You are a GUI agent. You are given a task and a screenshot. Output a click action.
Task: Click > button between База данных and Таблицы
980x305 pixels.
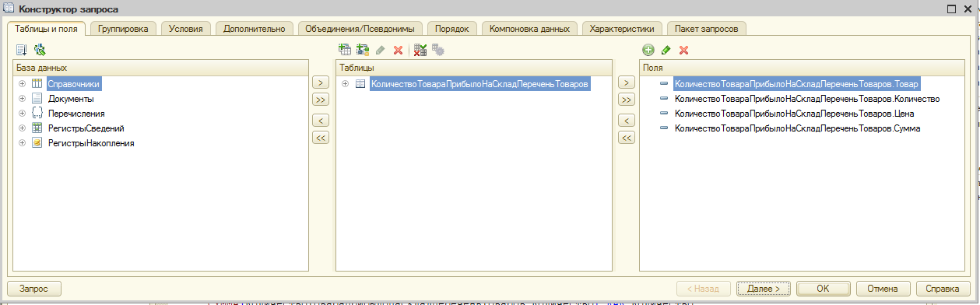[320, 82]
